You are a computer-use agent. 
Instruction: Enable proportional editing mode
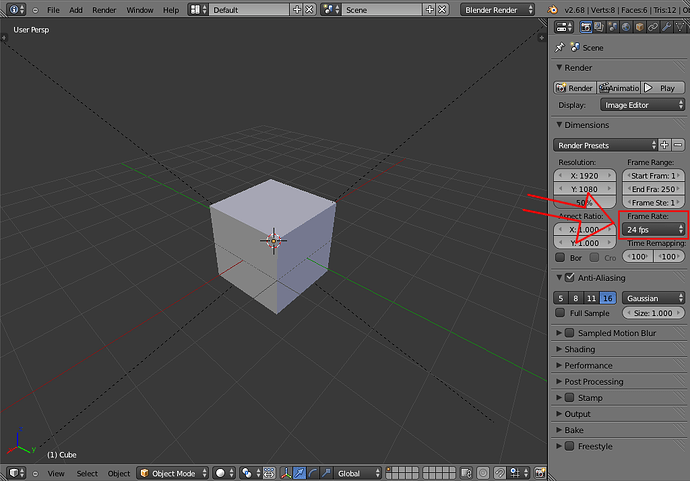(x=483, y=473)
